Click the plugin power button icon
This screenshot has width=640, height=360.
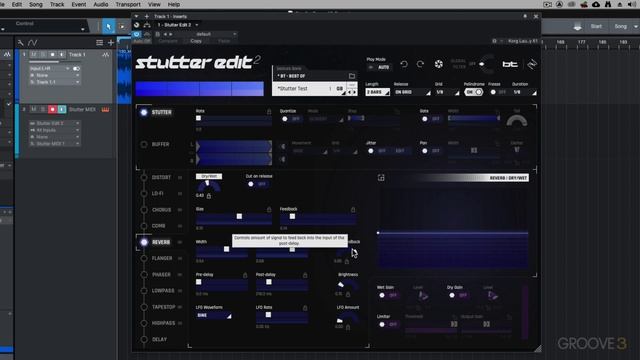(x=137, y=34)
